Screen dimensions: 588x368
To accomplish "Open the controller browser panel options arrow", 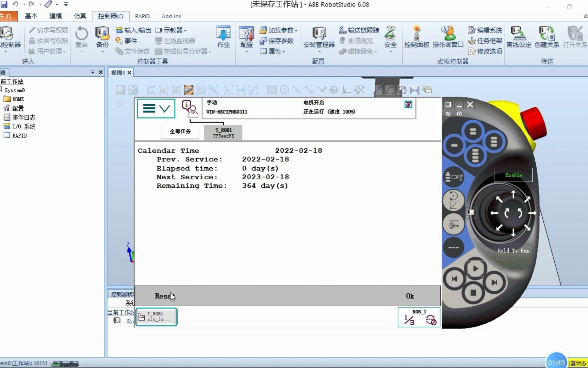I will 93,72.
